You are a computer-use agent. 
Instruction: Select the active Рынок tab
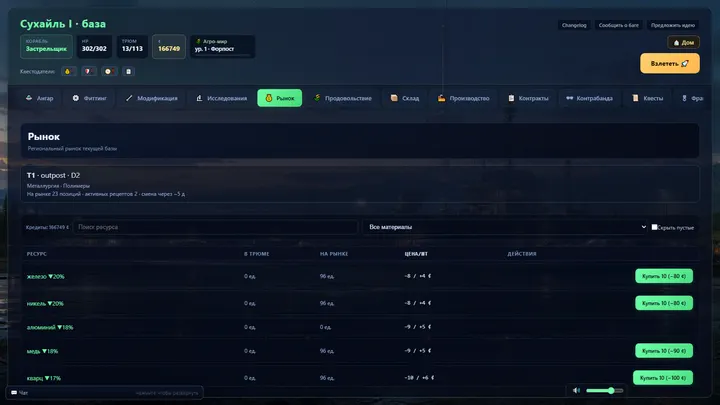pyautogui.click(x=280, y=98)
